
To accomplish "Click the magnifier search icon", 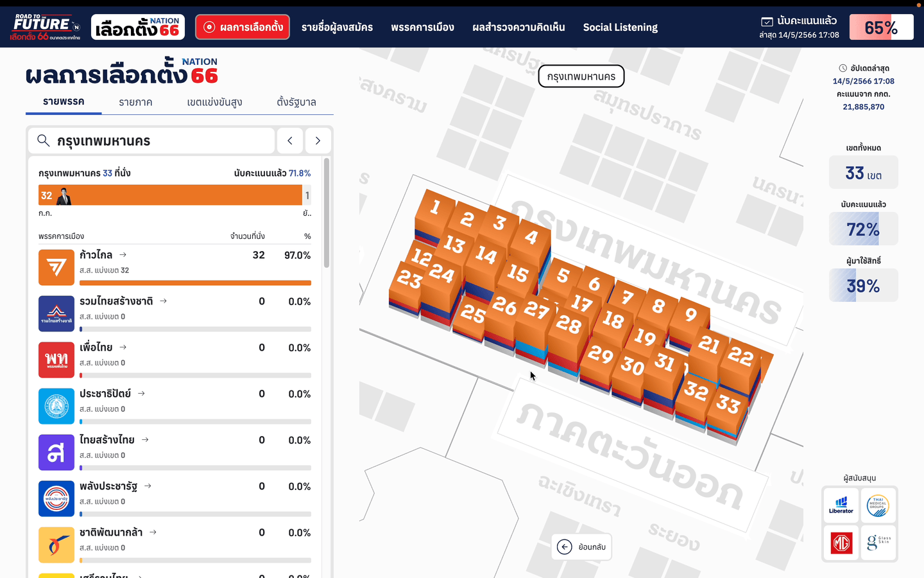I will pos(43,141).
